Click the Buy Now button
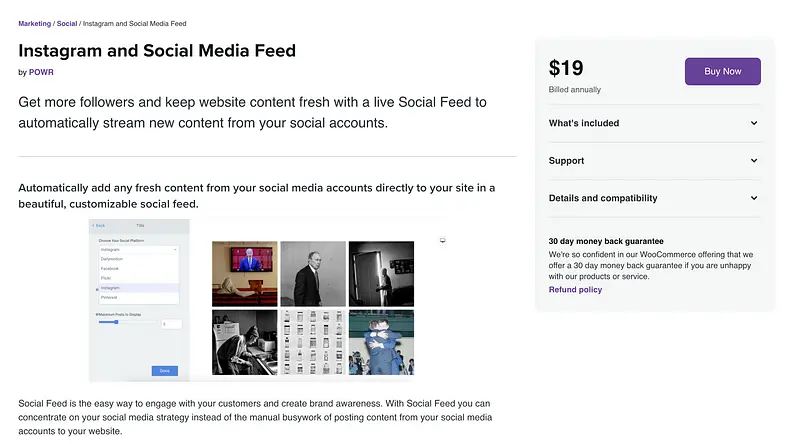 tap(722, 72)
